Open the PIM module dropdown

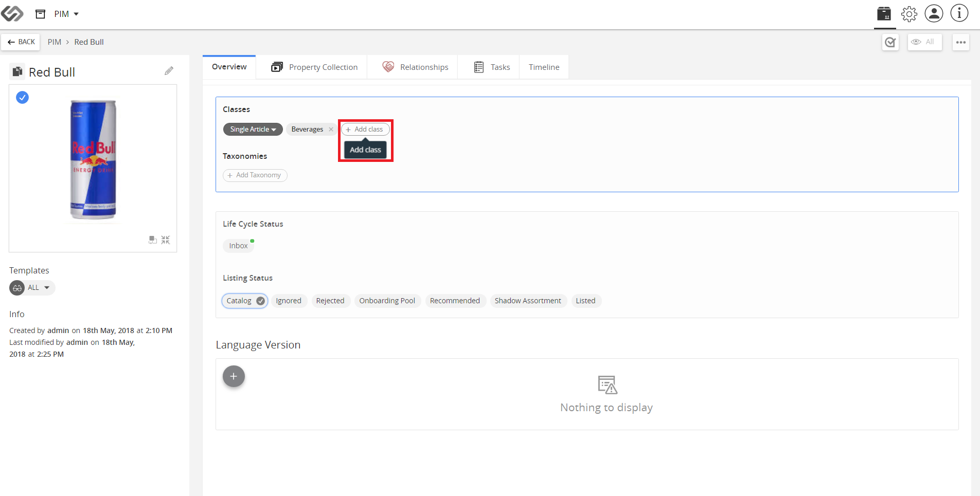(66, 14)
